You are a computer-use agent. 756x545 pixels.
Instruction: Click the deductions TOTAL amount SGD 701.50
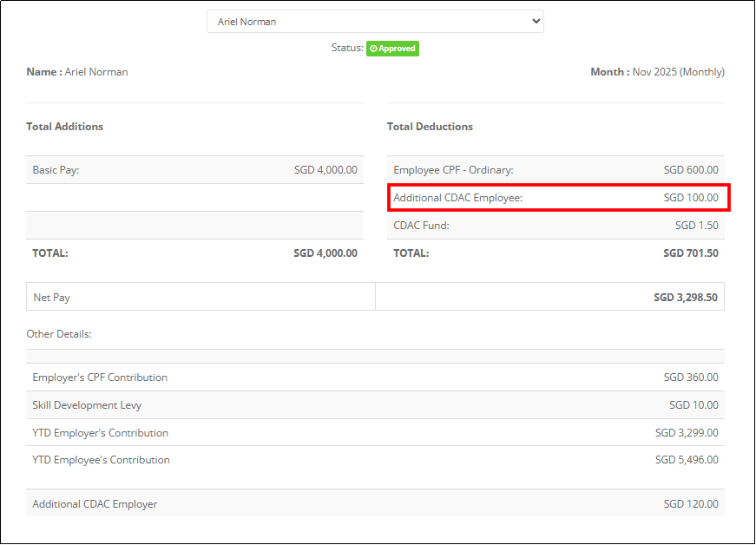(x=691, y=253)
